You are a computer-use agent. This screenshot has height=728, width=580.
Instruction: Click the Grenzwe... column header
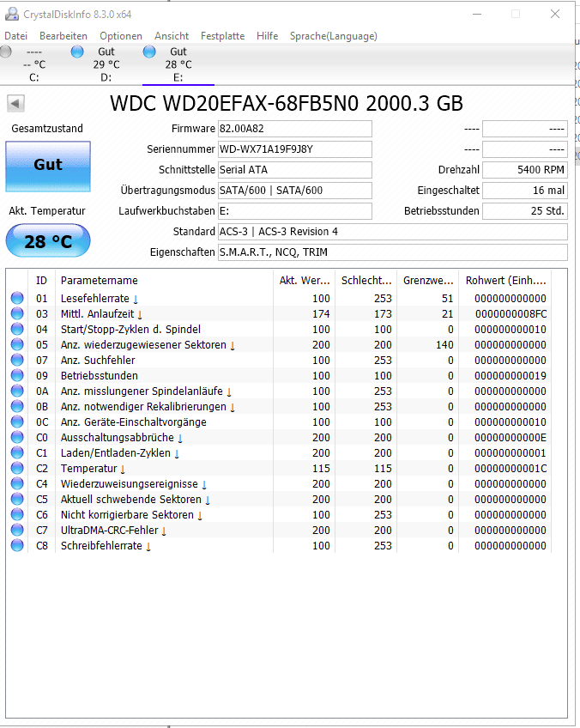click(428, 281)
